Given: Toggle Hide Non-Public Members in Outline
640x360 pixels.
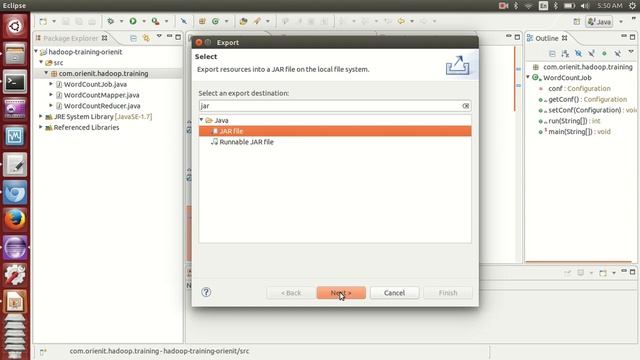Looking at the screenshot, I should [x=604, y=53].
